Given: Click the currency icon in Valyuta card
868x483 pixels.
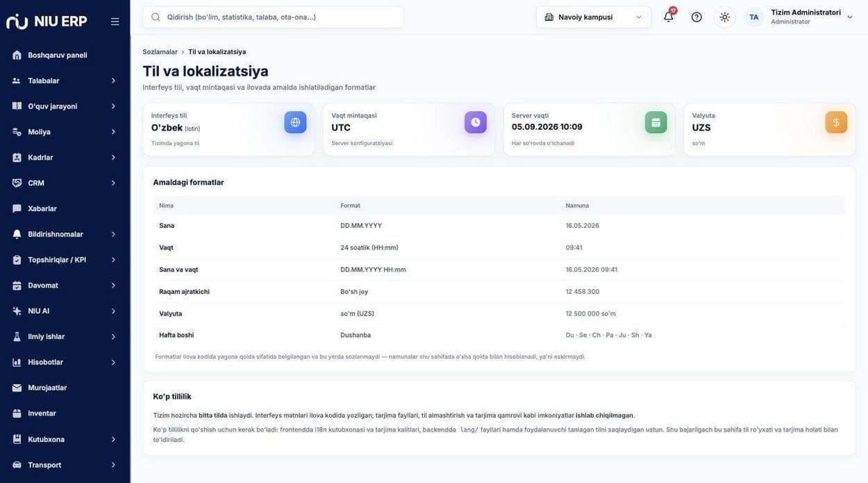Looking at the screenshot, I should point(837,122).
